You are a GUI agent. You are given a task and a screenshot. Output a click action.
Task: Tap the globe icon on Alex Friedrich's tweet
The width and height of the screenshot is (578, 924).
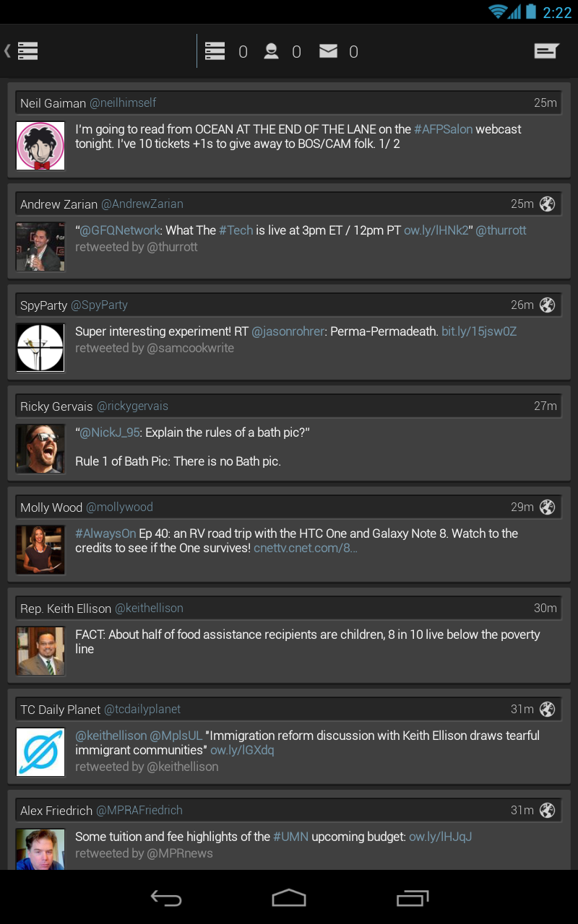coord(547,810)
